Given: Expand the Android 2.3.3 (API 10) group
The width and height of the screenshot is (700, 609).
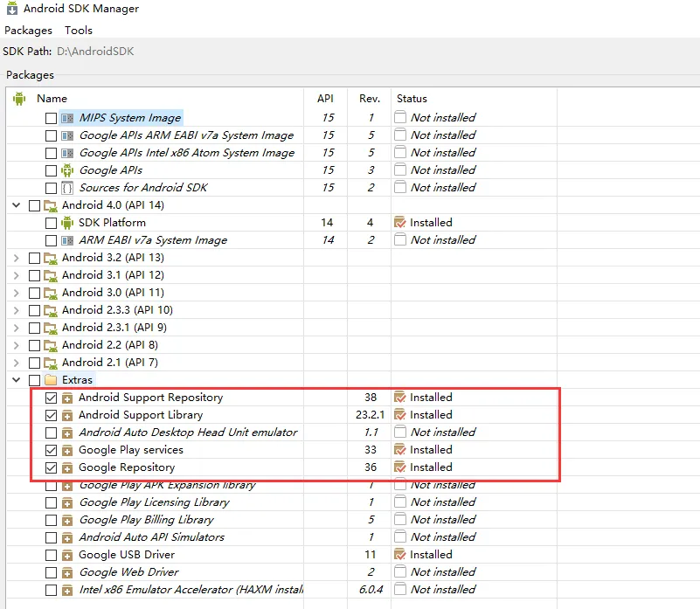Looking at the screenshot, I should click(x=17, y=310).
